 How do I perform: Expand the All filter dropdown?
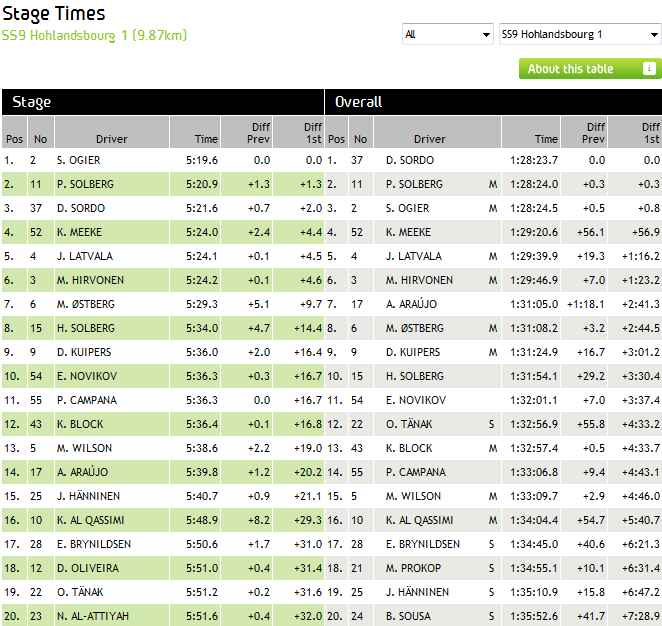click(447, 35)
